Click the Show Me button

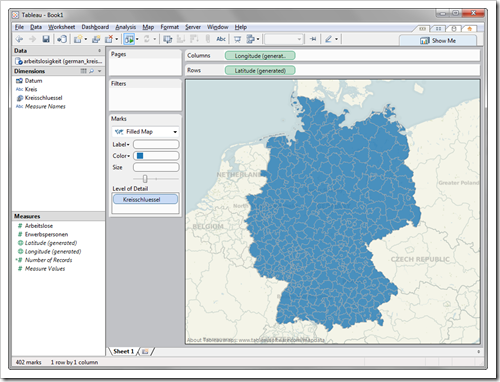click(438, 40)
